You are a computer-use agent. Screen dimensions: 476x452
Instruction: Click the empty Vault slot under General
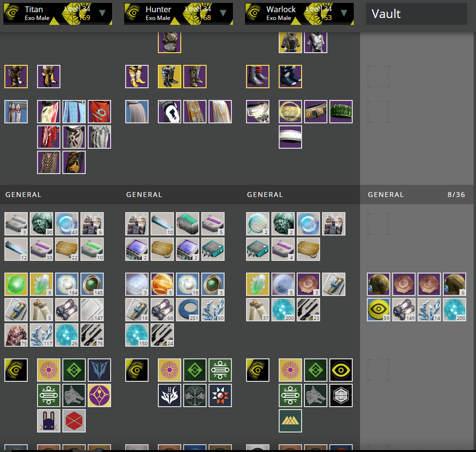pyautogui.click(x=379, y=224)
